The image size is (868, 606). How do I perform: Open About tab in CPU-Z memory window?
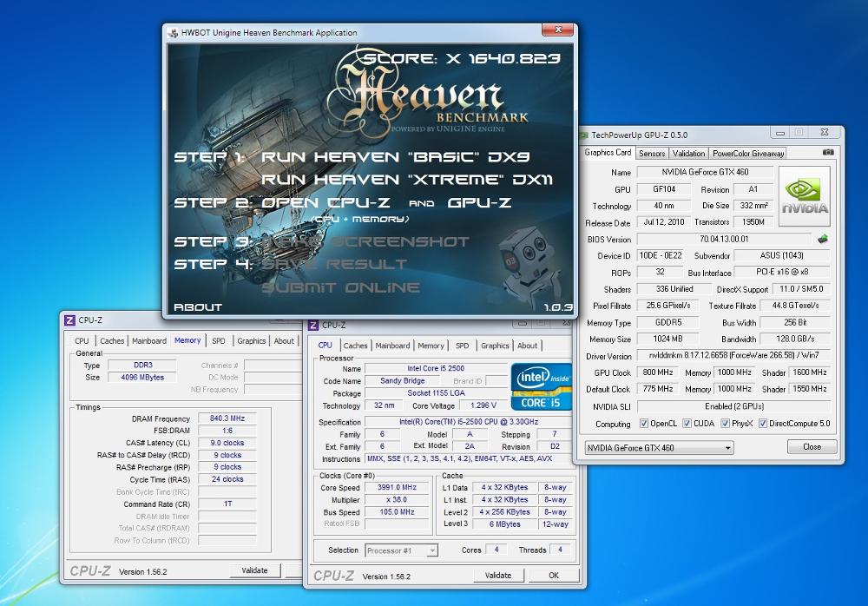pyautogui.click(x=284, y=341)
